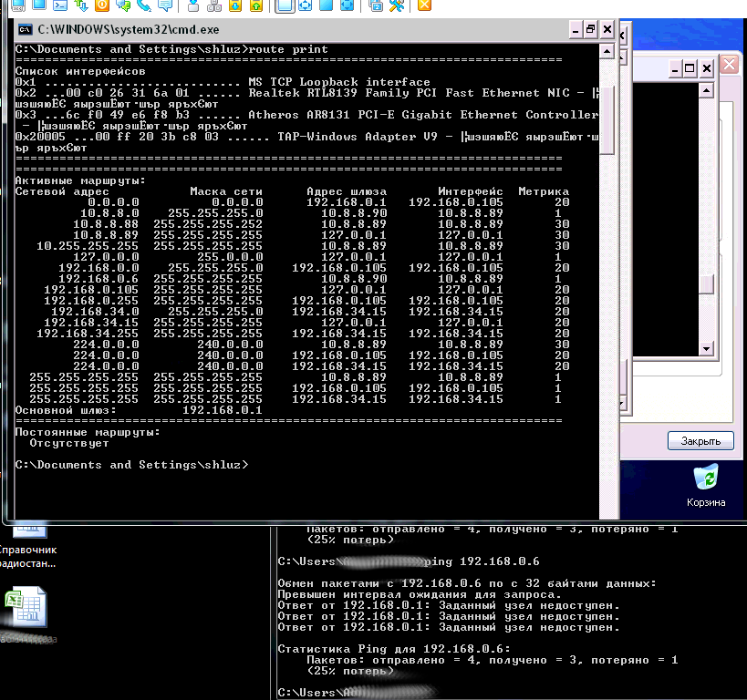
Task: Click the Закрыть button
Action: [x=700, y=441]
